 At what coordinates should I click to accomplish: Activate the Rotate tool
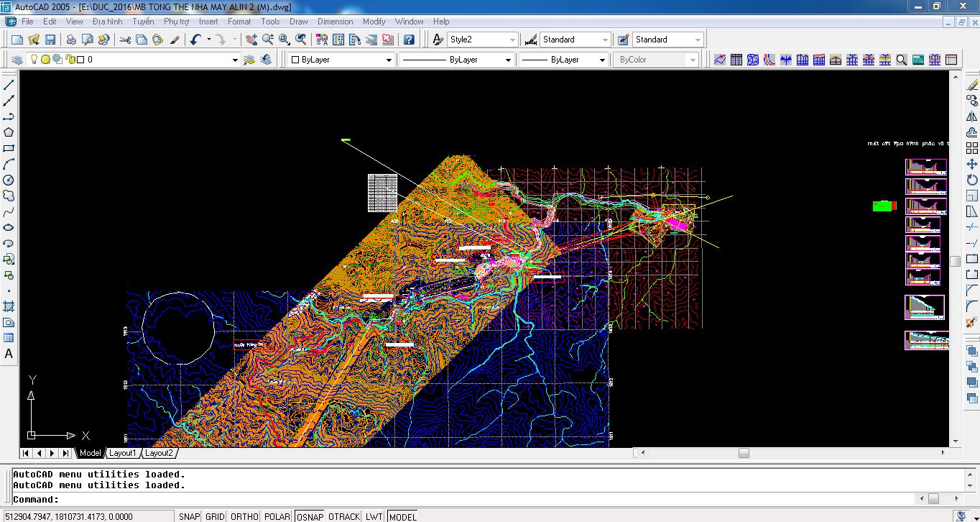pos(972,180)
